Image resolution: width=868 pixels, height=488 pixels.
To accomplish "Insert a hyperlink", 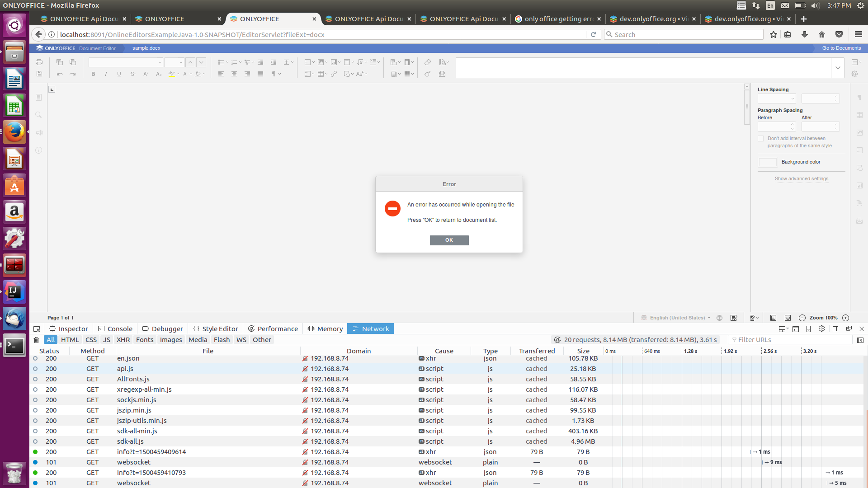I will click(x=335, y=74).
